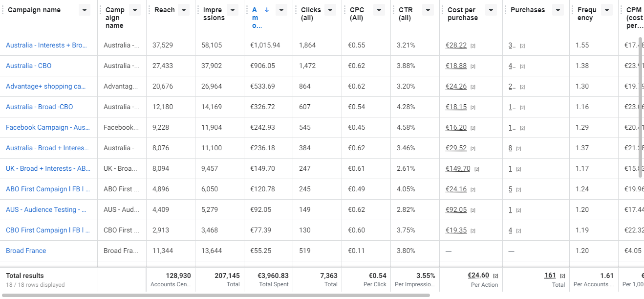Click footnote marker beside €16.20 cost per purchase
Screen dimensions: 644x299
[473, 128]
